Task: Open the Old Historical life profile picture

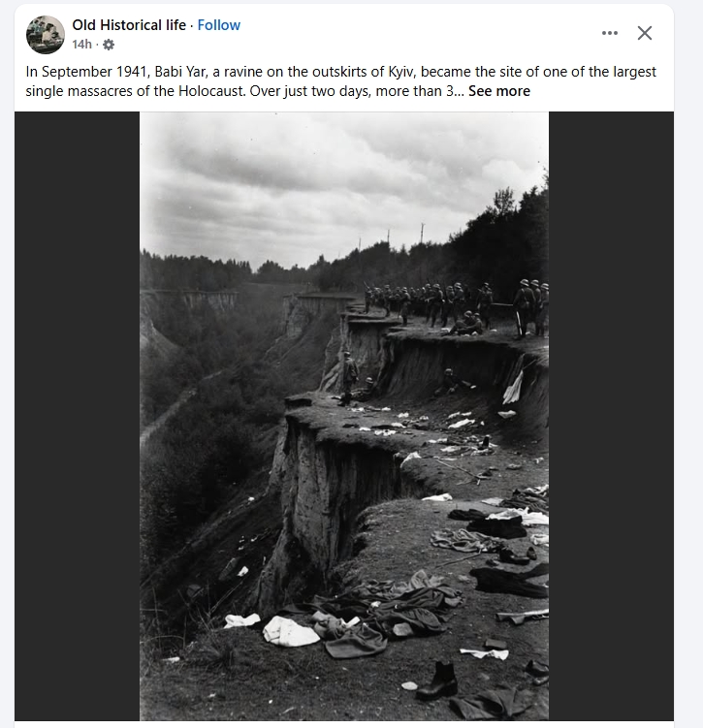Action: pos(46,35)
